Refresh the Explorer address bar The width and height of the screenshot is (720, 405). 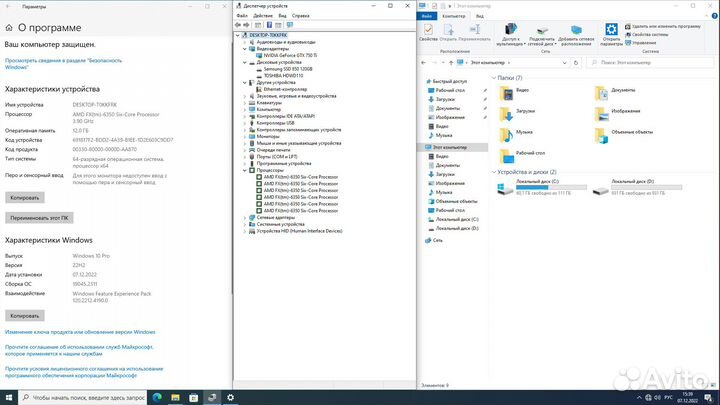pyautogui.click(x=576, y=62)
